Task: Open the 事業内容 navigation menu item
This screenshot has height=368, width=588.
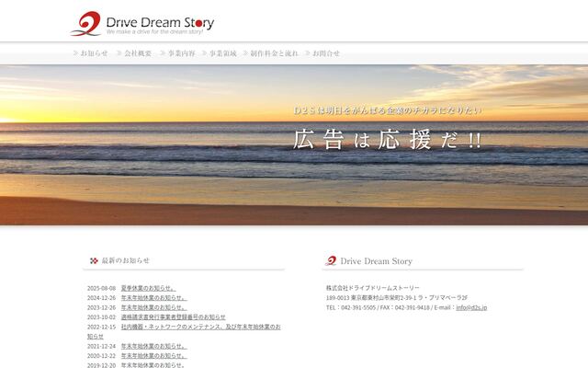Action: 177,53
